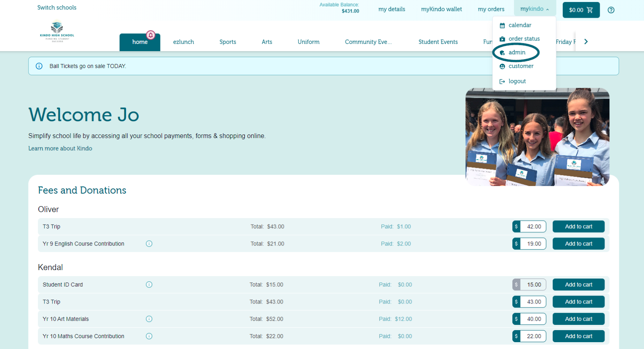Show info for Yr 10 Maths Course Contribution

coord(149,336)
